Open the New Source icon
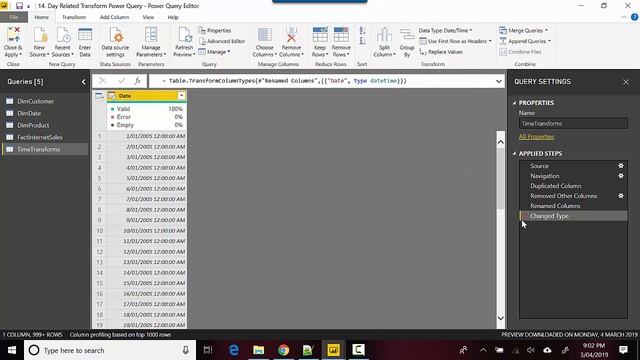640x360 pixels. coord(40,35)
